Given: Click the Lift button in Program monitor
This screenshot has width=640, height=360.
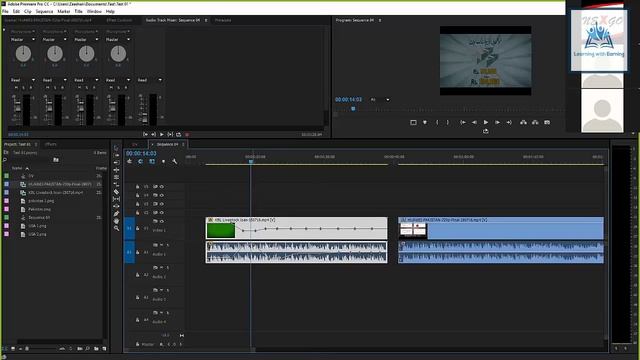Looking at the screenshot, I should point(523,122).
